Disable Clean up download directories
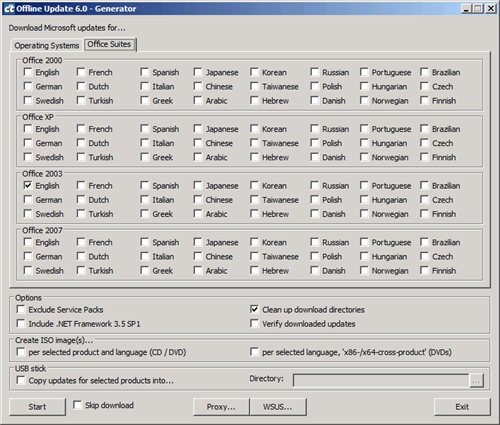 coord(254,310)
